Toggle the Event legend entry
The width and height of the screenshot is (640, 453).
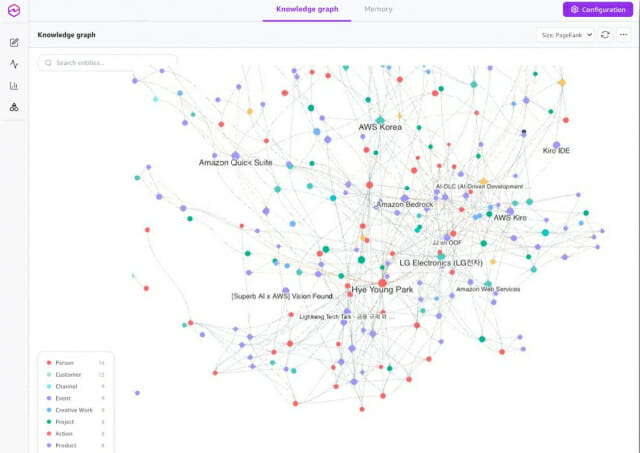[x=76, y=398]
